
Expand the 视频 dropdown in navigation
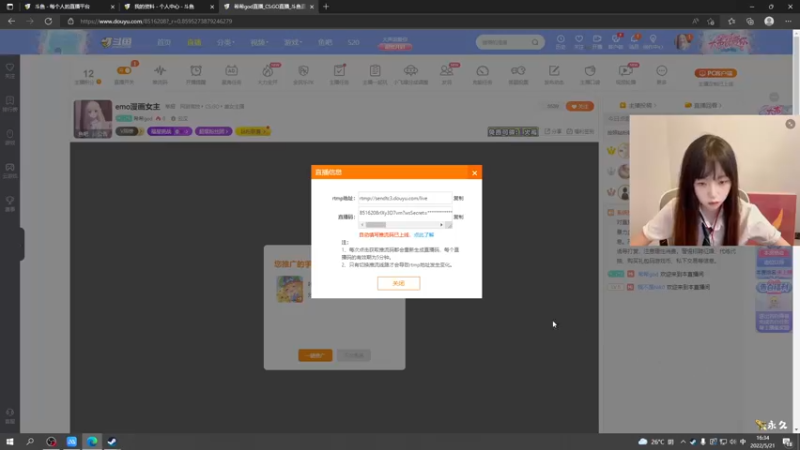pos(259,42)
